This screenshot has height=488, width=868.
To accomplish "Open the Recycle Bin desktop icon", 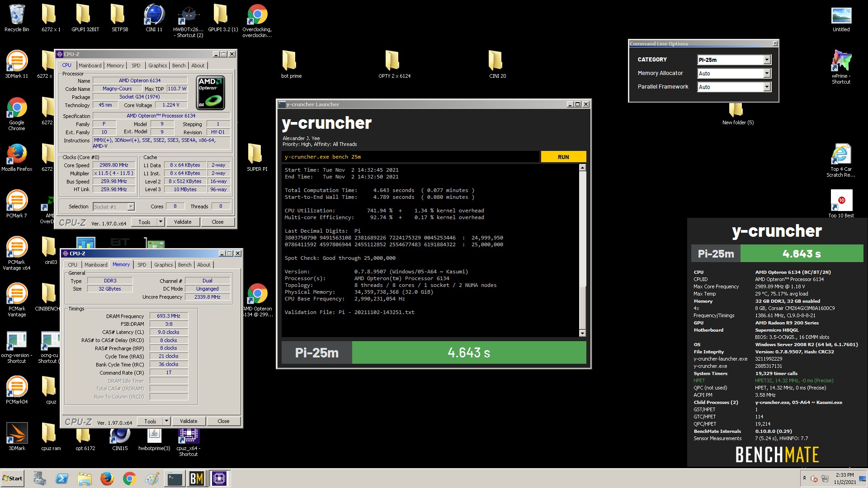I will (x=17, y=18).
